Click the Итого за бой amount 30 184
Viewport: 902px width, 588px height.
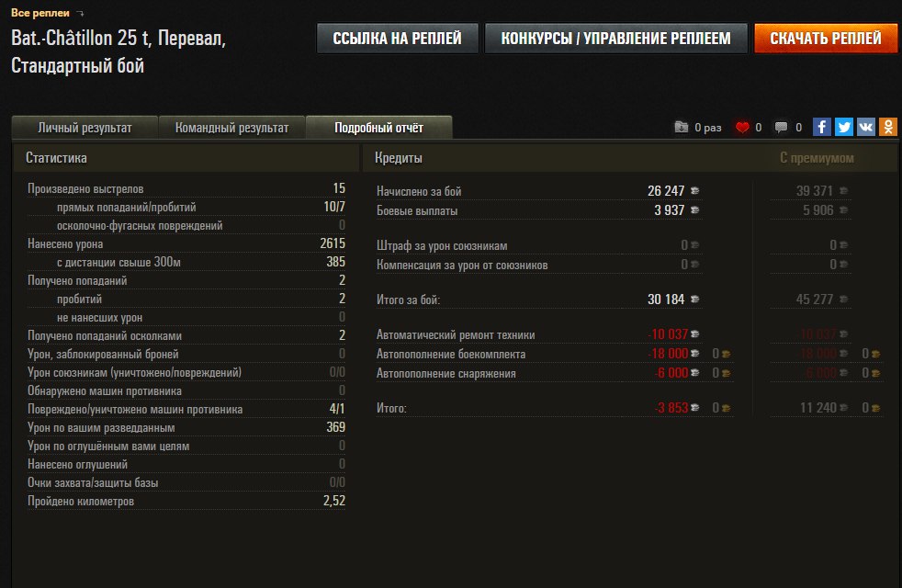(666, 300)
